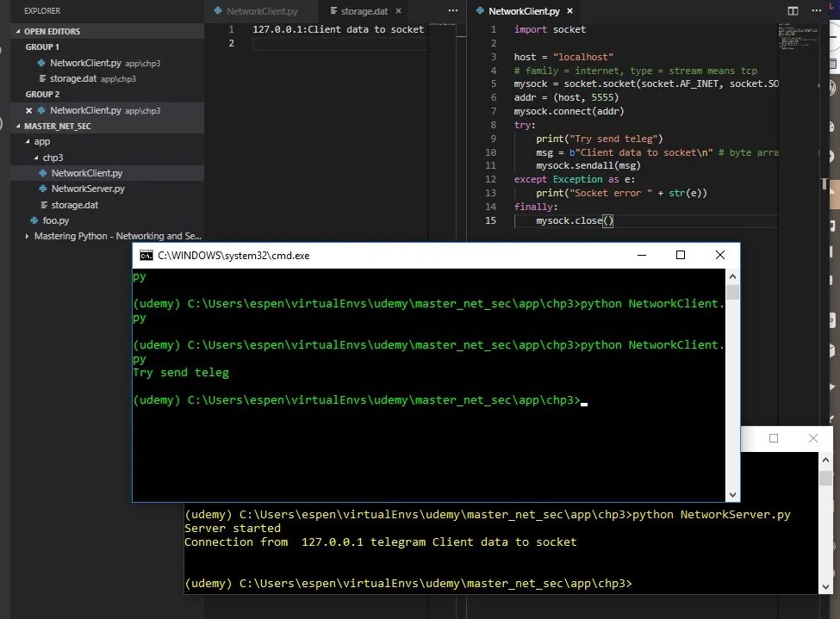Screen dimensions: 840x619
Task: Click line number 15 in right editor
Action: [491, 220]
